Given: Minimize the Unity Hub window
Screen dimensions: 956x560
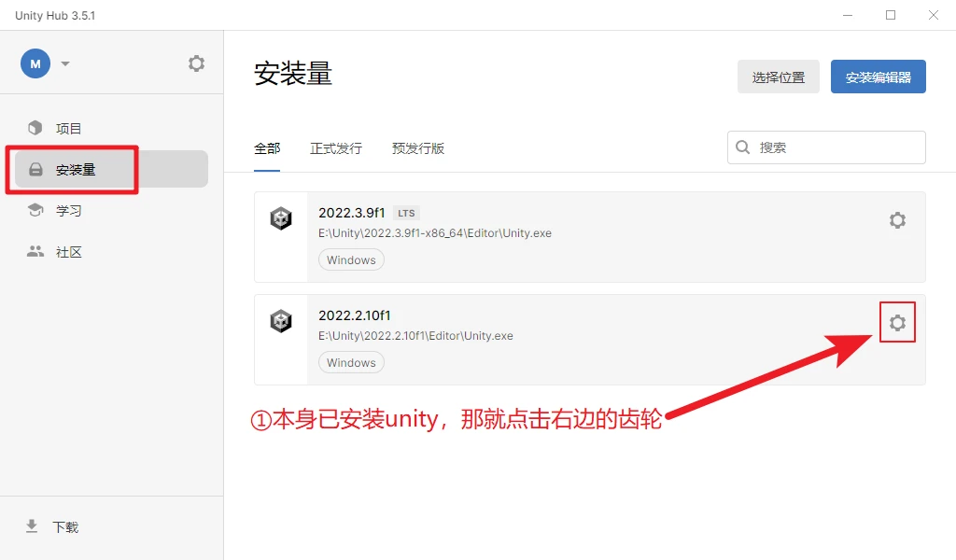Looking at the screenshot, I should 848,15.
